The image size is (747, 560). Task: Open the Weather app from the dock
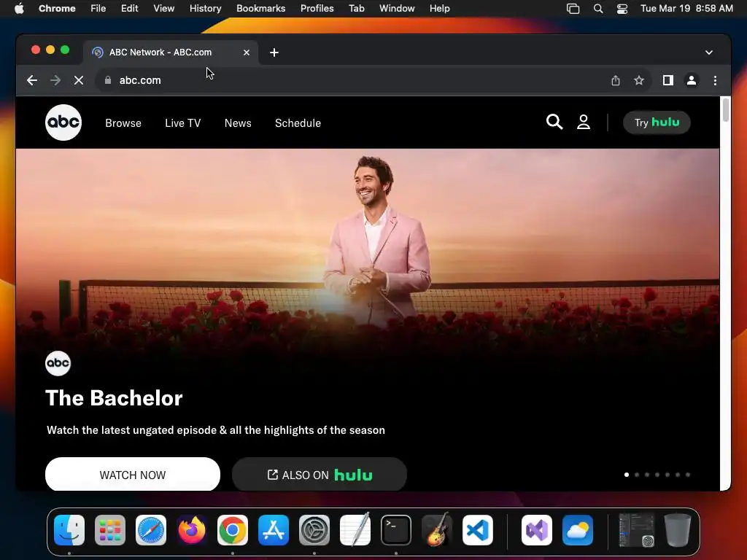pos(578,530)
